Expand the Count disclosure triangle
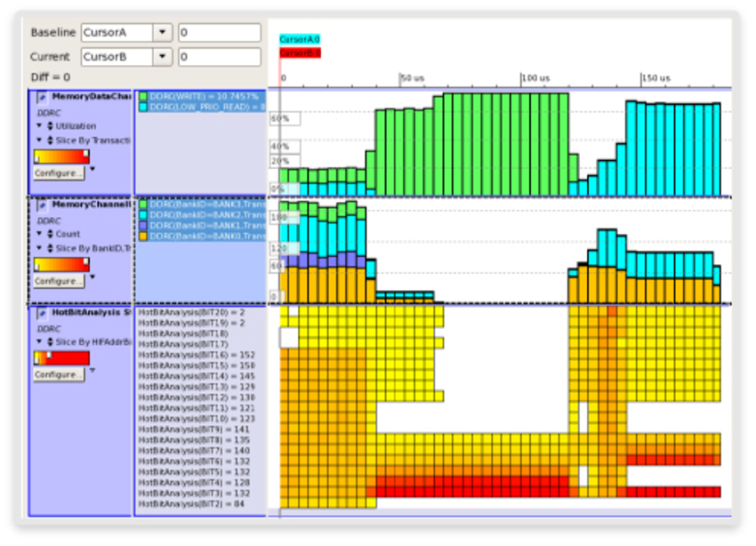This screenshot has height=546, width=756. [39, 235]
